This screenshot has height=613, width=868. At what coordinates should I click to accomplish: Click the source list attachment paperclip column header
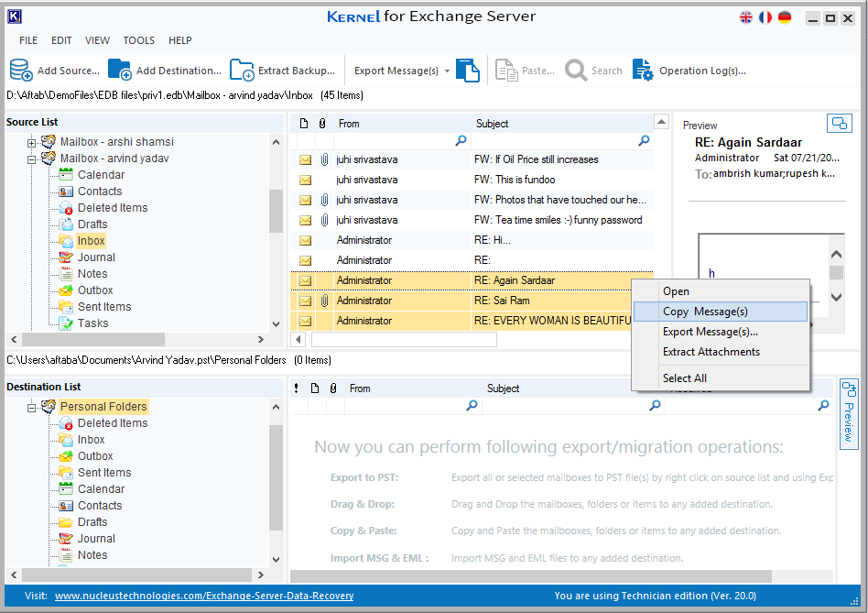(322, 124)
